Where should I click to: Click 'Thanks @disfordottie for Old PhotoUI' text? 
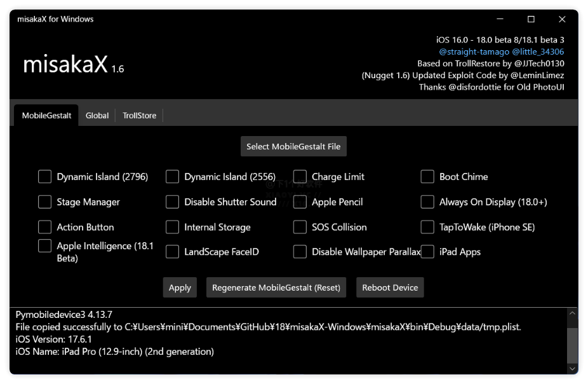tap(491, 87)
